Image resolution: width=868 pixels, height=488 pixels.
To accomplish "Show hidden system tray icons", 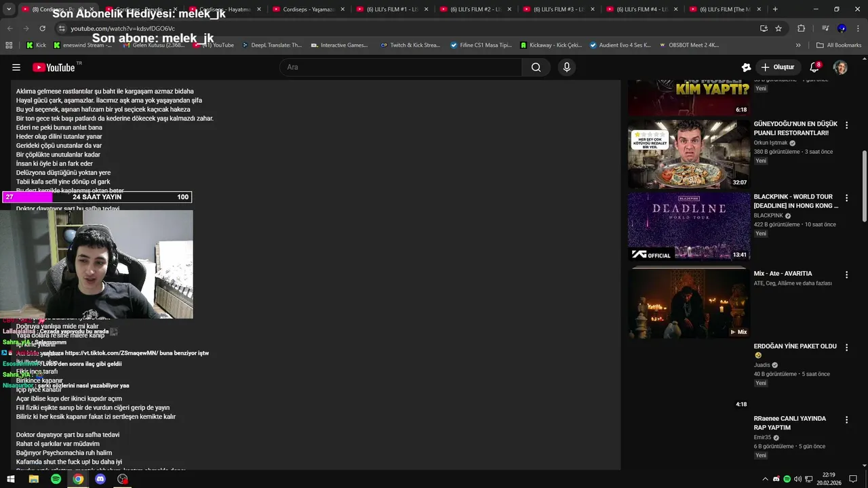I will tap(766, 479).
